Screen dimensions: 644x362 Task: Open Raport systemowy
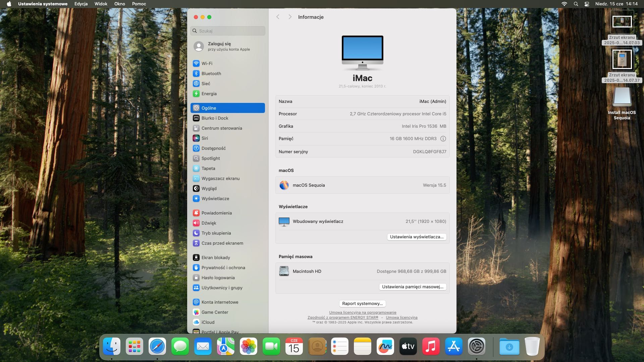click(x=362, y=303)
